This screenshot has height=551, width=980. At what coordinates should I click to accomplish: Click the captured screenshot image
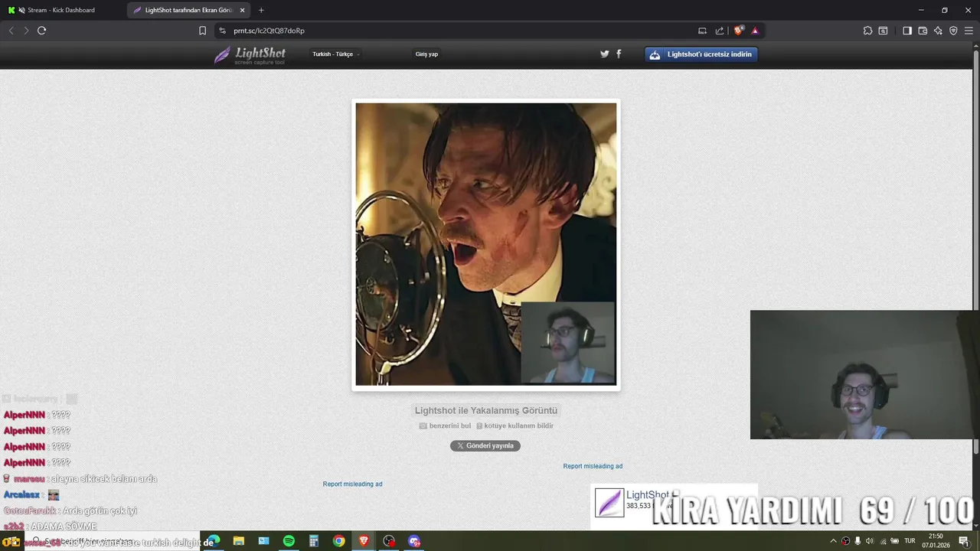[486, 244]
